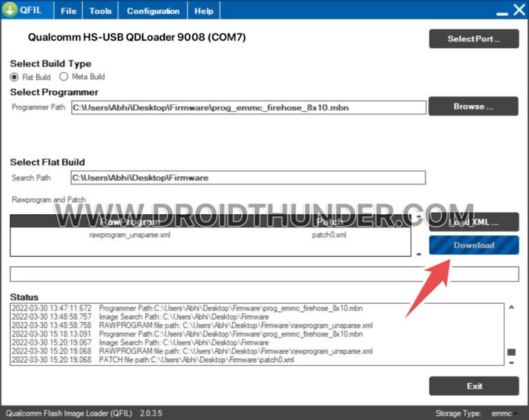Close the QFIL window

tap(519, 10)
